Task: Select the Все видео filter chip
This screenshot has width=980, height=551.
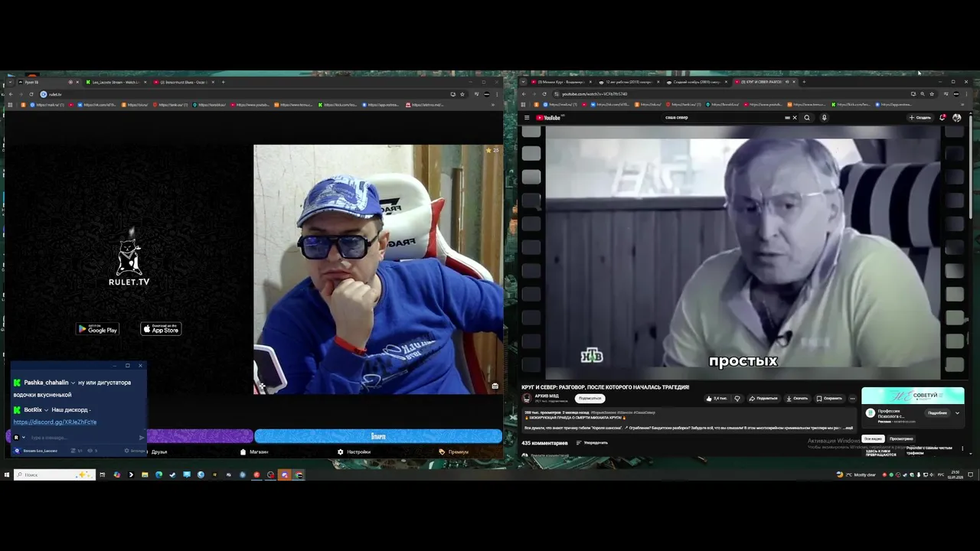Action: (x=873, y=439)
